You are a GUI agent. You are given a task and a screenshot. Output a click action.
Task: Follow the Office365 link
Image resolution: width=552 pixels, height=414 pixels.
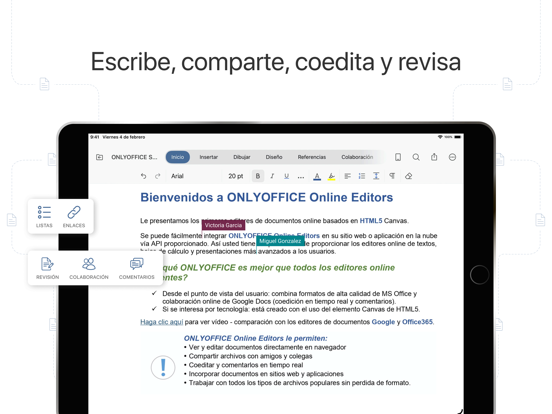[x=417, y=322]
